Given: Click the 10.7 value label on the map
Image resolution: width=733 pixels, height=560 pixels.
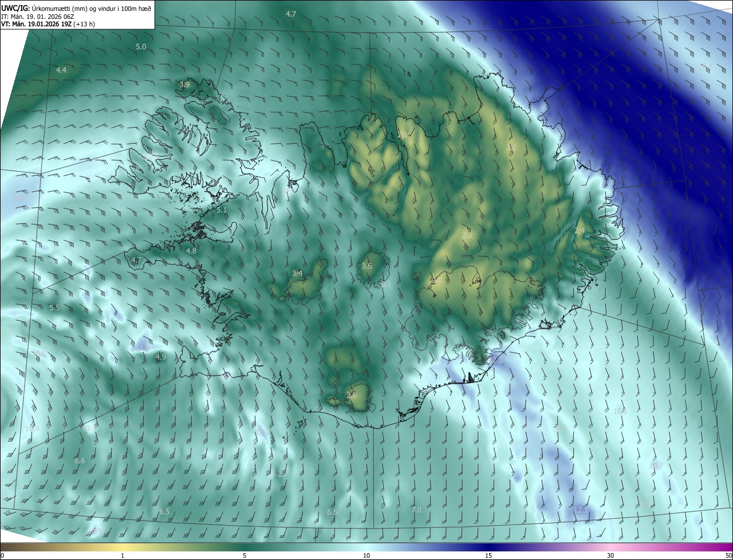Looking at the screenshot, I should point(656,466).
